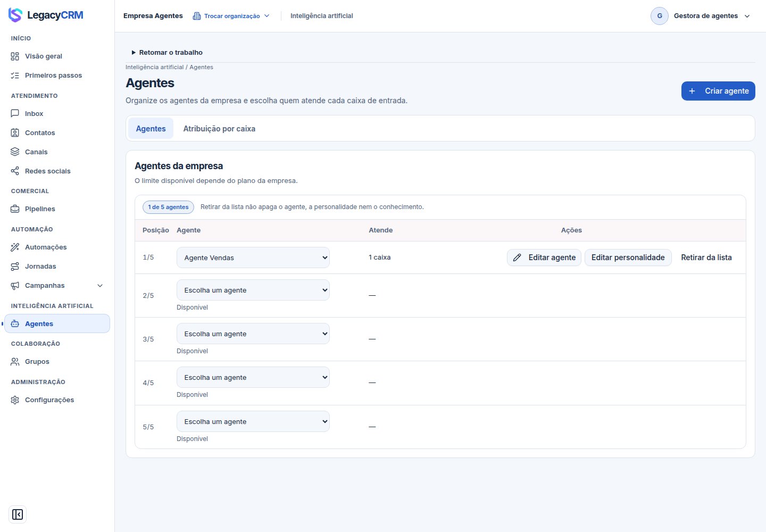
Task: Click the Primeiros passos checklist icon
Action: pos(15,76)
